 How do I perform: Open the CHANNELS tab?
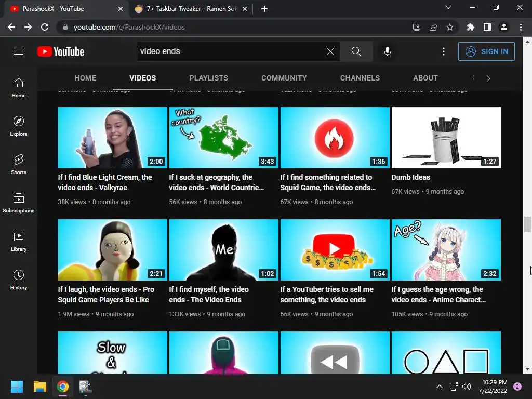click(360, 78)
